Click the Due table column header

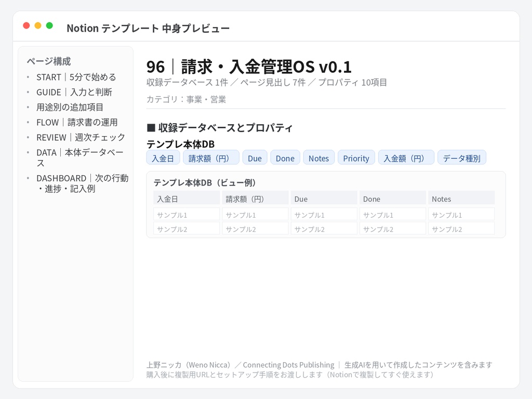click(x=324, y=198)
